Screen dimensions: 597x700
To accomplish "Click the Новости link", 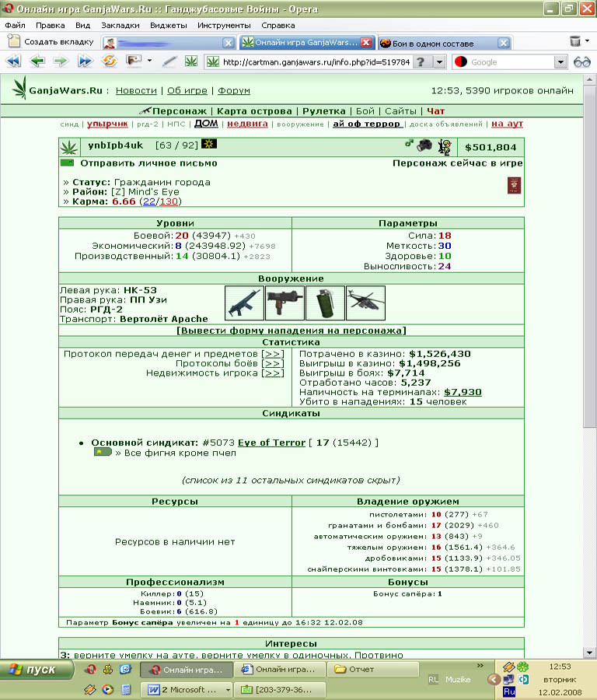I will click(136, 91).
